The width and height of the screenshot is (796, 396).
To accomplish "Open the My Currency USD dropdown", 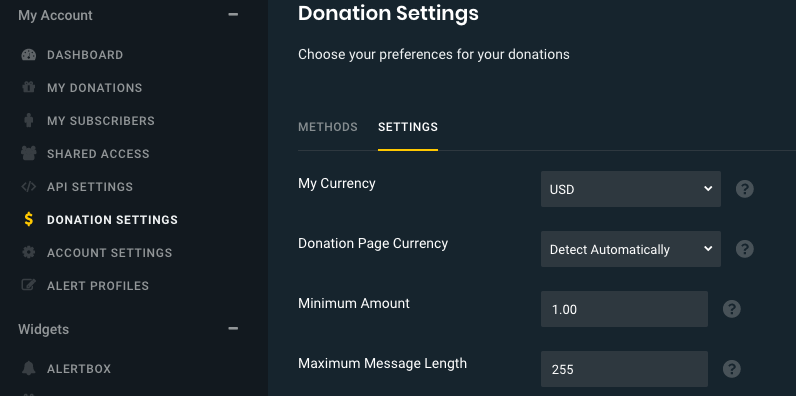I will [x=631, y=189].
